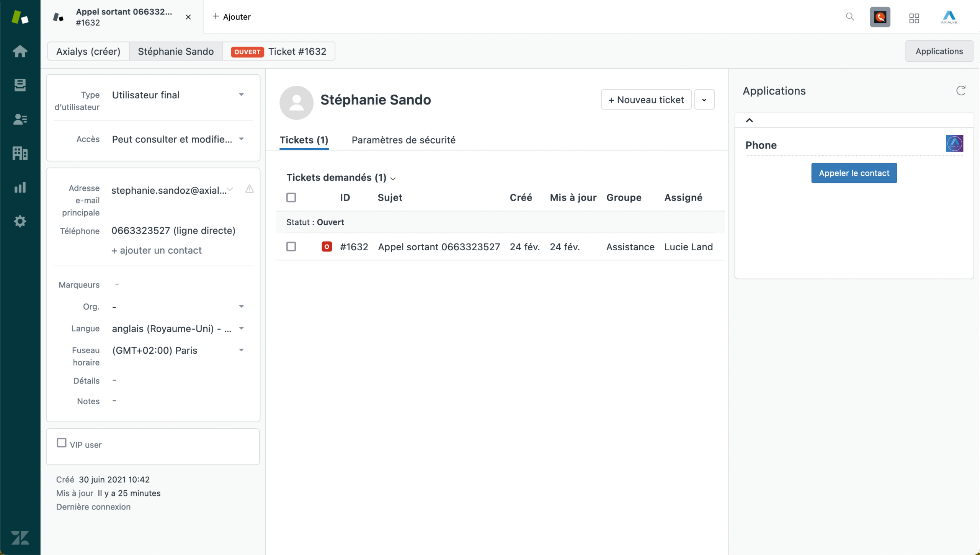The height and width of the screenshot is (555, 980).
Task: Open the Admin gear icon
Action: (20, 221)
